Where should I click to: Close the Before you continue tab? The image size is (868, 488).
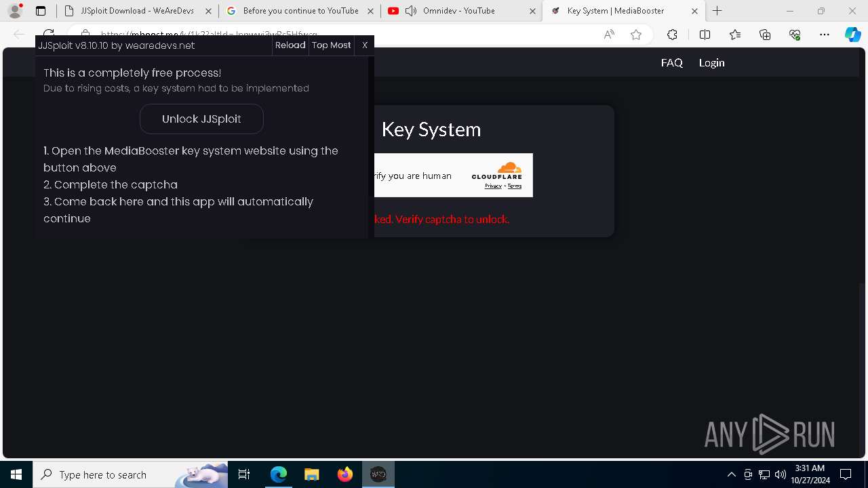click(370, 11)
